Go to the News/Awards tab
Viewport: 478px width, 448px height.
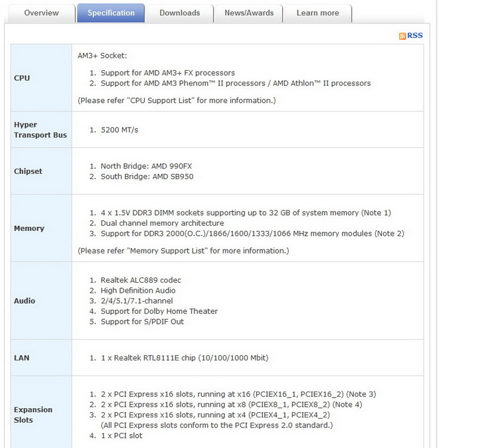pos(249,13)
